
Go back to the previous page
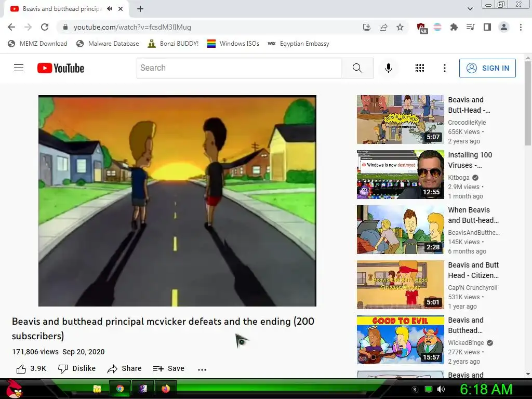point(11,27)
